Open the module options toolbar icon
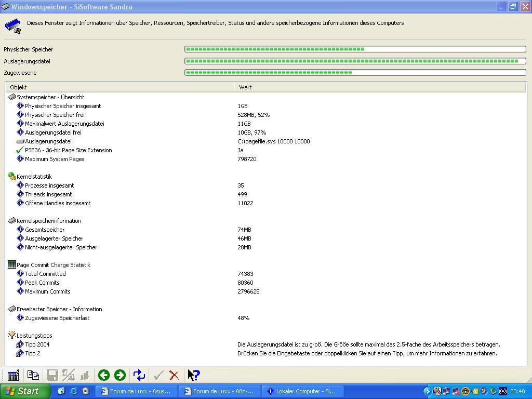The width and height of the screenshot is (532, 399). coord(14,375)
